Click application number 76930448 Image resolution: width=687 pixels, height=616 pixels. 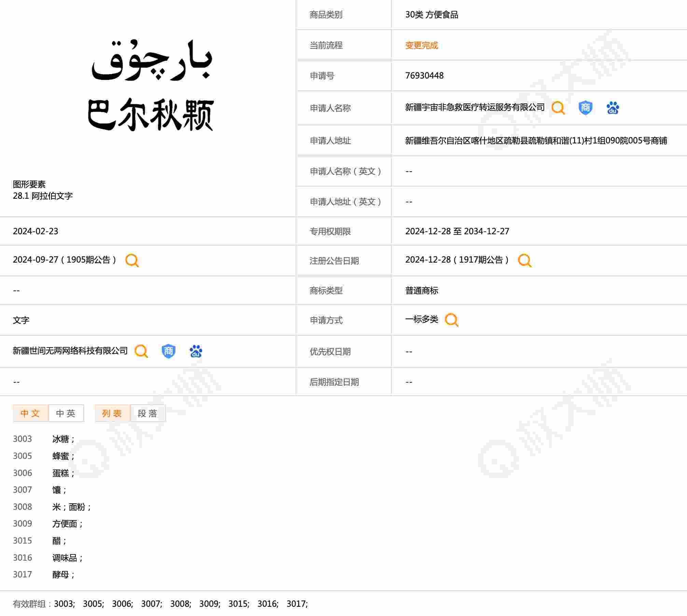[x=424, y=75]
